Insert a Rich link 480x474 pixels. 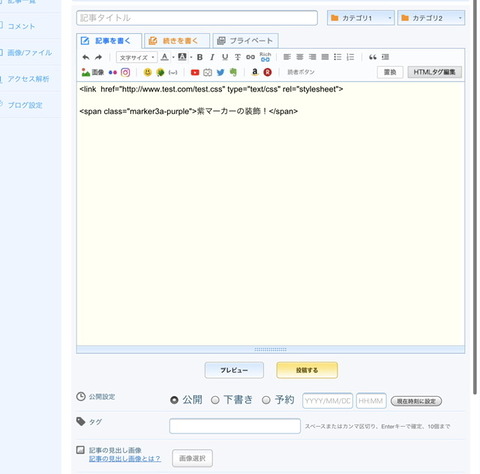[265, 57]
